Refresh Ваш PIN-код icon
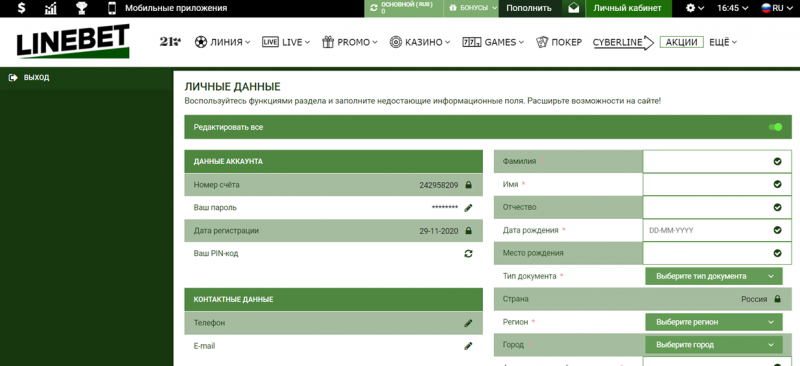The width and height of the screenshot is (800, 366). click(x=468, y=254)
